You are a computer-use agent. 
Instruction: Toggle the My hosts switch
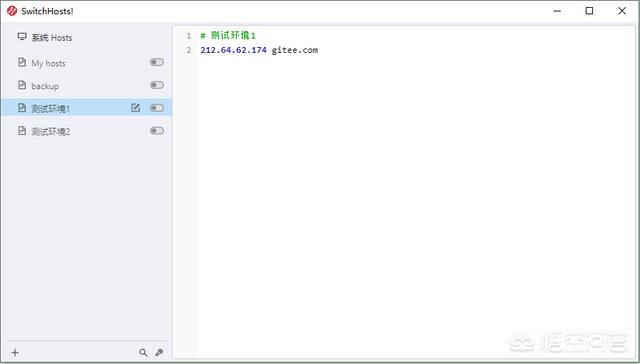(x=157, y=62)
